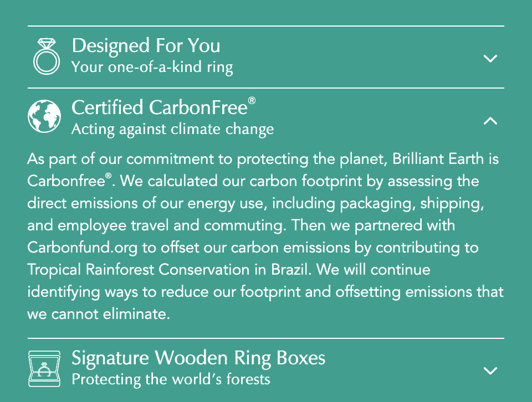The width and height of the screenshot is (532, 402).
Task: Open the Signature Wooden Ring Boxes heading
Action: click(198, 358)
